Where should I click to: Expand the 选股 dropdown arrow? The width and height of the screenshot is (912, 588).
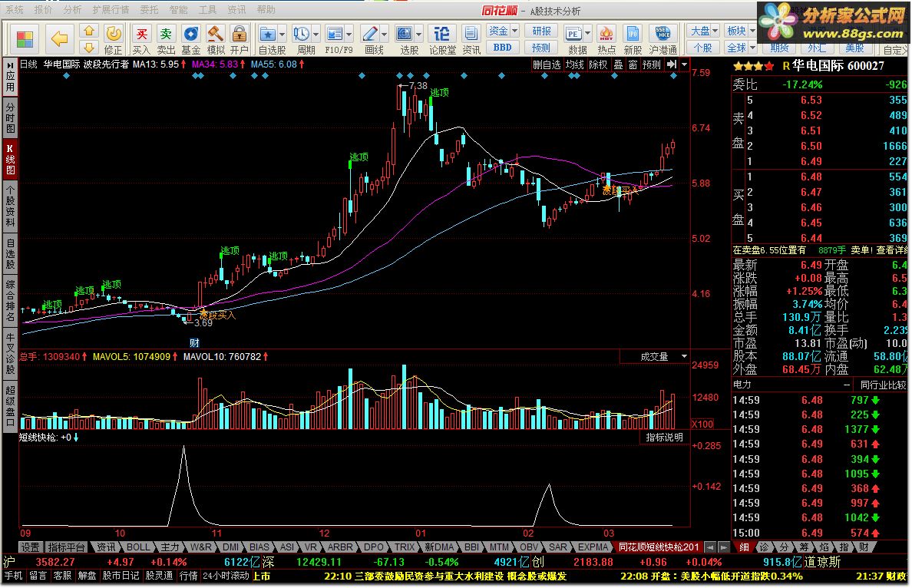click(x=419, y=35)
